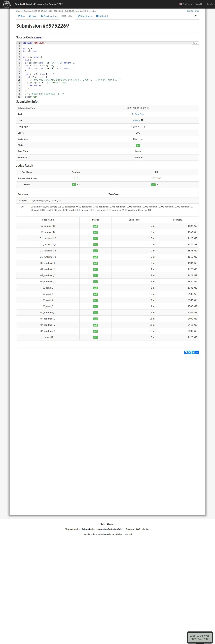The height and width of the screenshot is (644, 215).
Task: Click Sign Up in header
Action: point(199,4)
